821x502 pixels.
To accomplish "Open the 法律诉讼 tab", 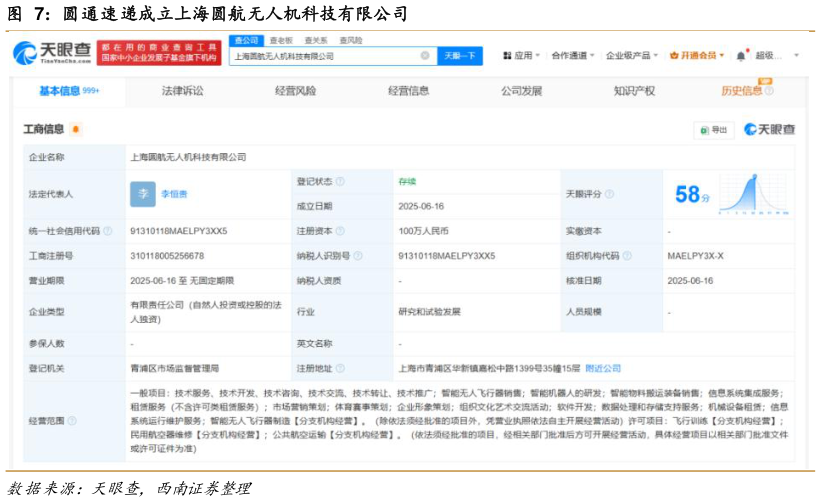I will (x=182, y=91).
